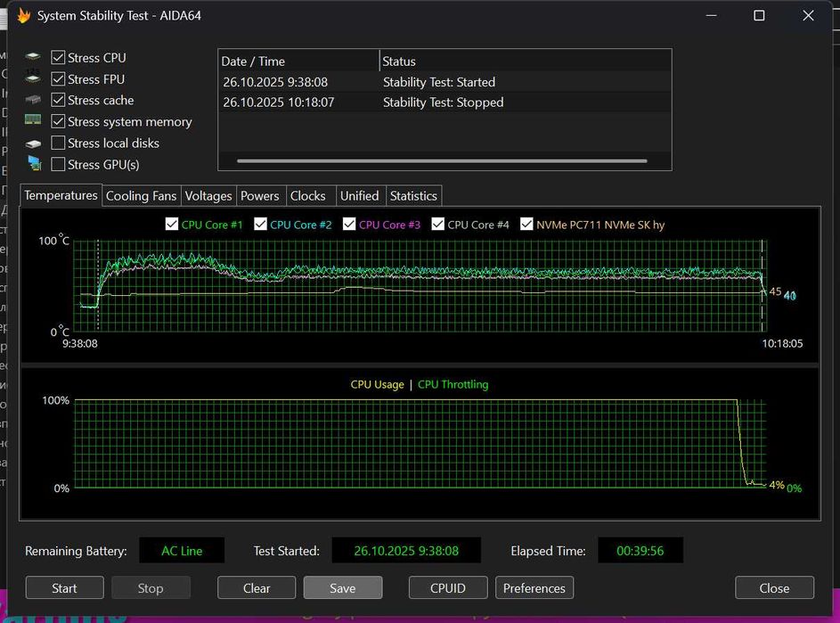Maximize the System Stability Test window
Image resolution: width=840 pixels, height=623 pixels.
759,15
